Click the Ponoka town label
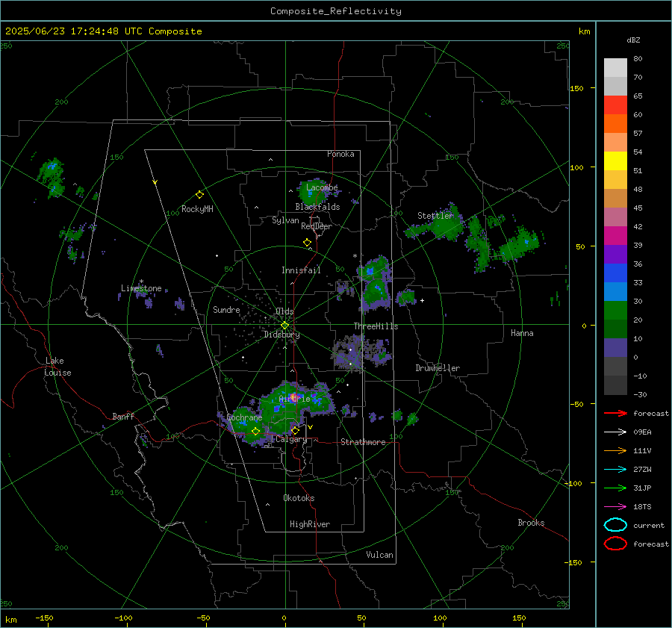Image resolution: width=672 pixels, height=628 pixels. pyautogui.click(x=340, y=154)
